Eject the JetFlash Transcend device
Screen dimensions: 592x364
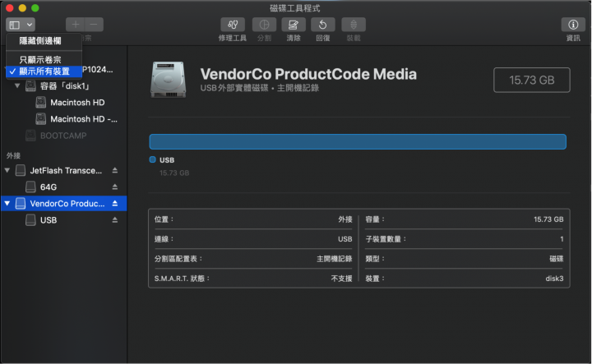click(115, 170)
